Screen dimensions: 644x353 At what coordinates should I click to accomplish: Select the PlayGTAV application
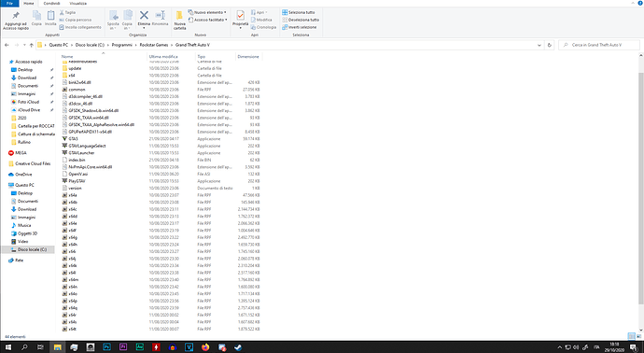click(x=74, y=181)
